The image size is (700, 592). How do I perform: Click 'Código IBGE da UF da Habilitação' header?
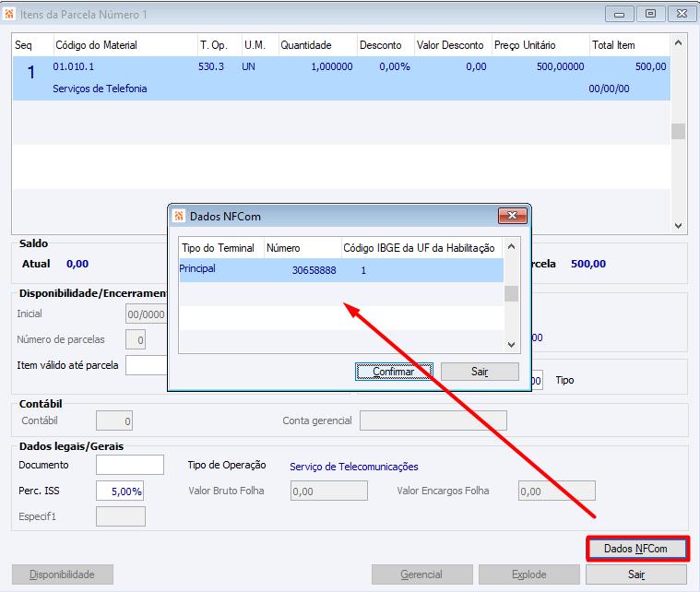pos(421,248)
